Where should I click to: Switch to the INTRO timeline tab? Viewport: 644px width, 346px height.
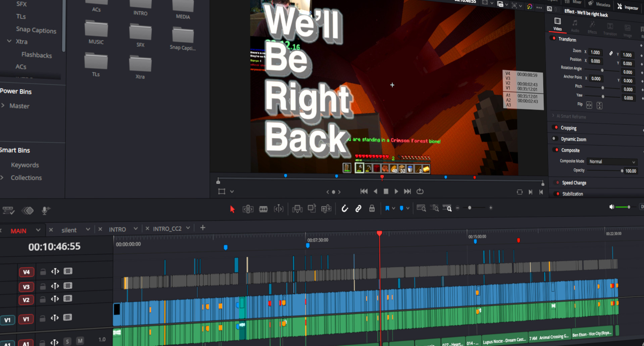coord(117,229)
